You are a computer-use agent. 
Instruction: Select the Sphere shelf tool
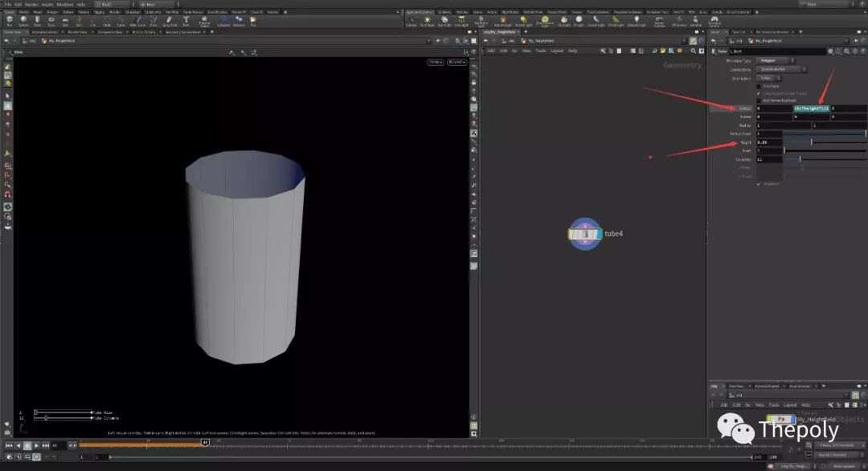(23, 21)
